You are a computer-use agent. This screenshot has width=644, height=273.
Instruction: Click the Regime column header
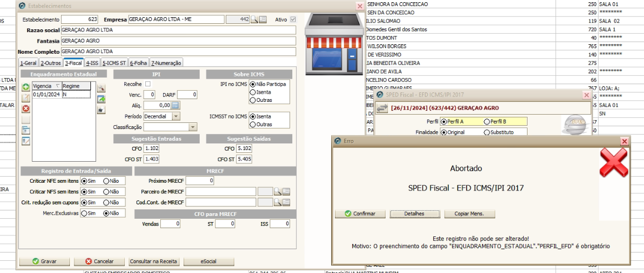point(76,86)
